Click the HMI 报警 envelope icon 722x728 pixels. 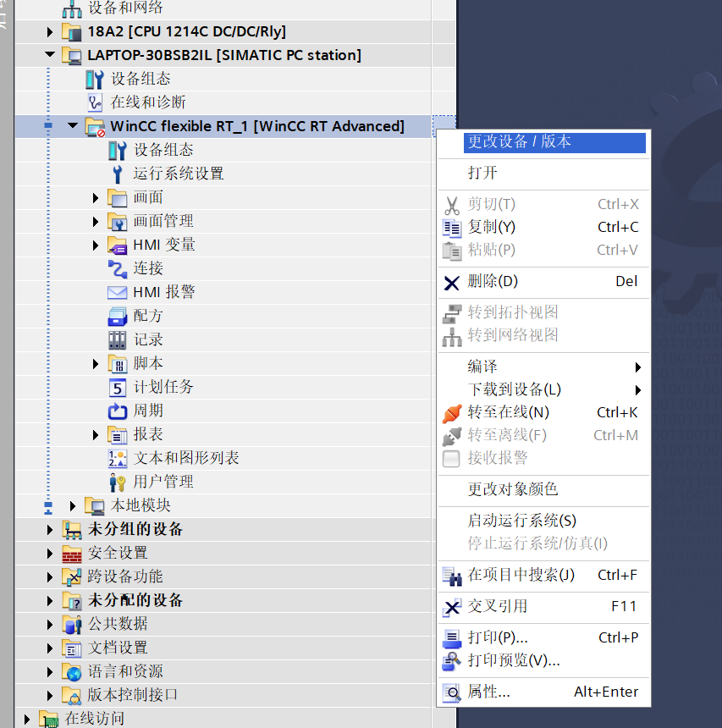118,293
